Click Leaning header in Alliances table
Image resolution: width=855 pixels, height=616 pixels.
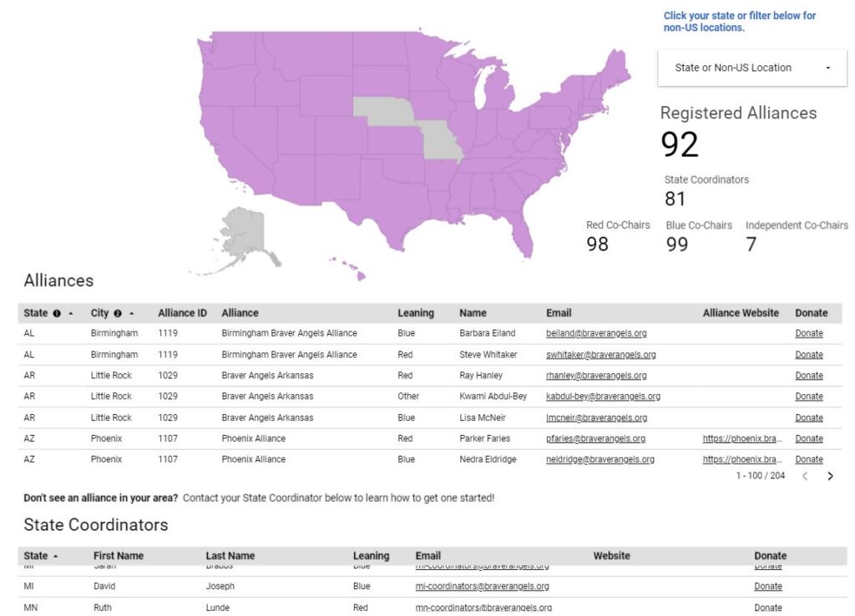click(x=416, y=313)
